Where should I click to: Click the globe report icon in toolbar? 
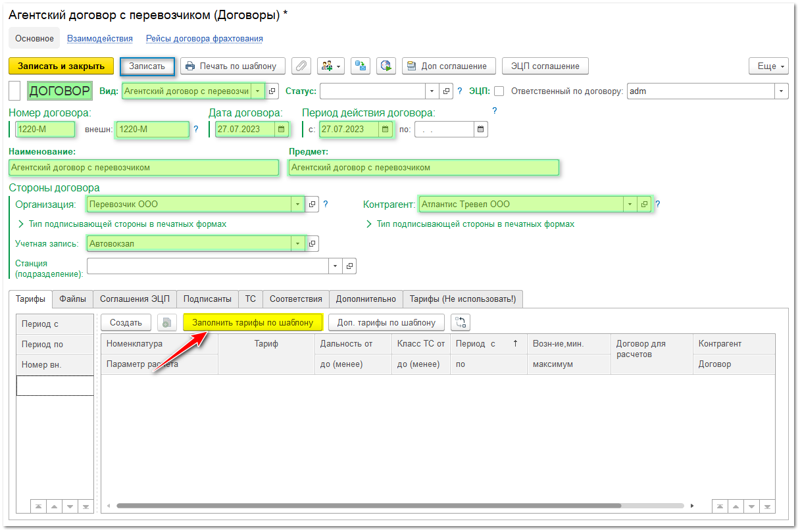coord(386,66)
